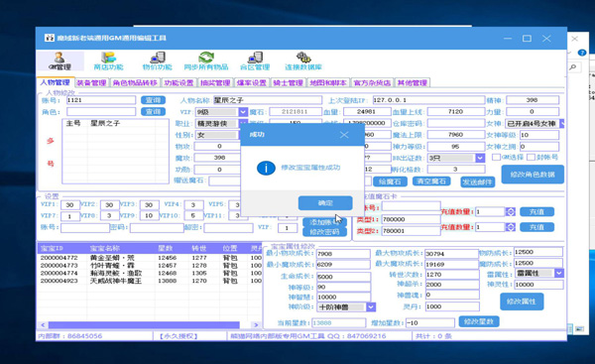The image size is (595, 364).
Task: Close the 成功 dialog with X
Action: click(344, 135)
